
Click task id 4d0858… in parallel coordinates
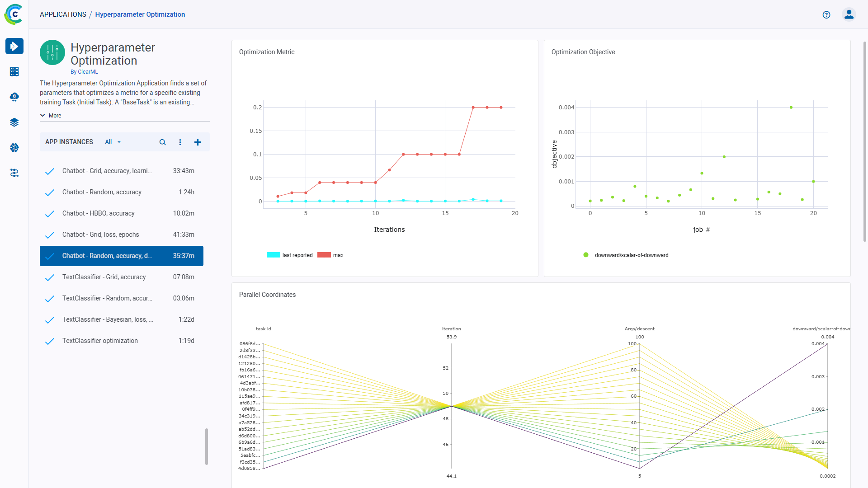tap(249, 468)
